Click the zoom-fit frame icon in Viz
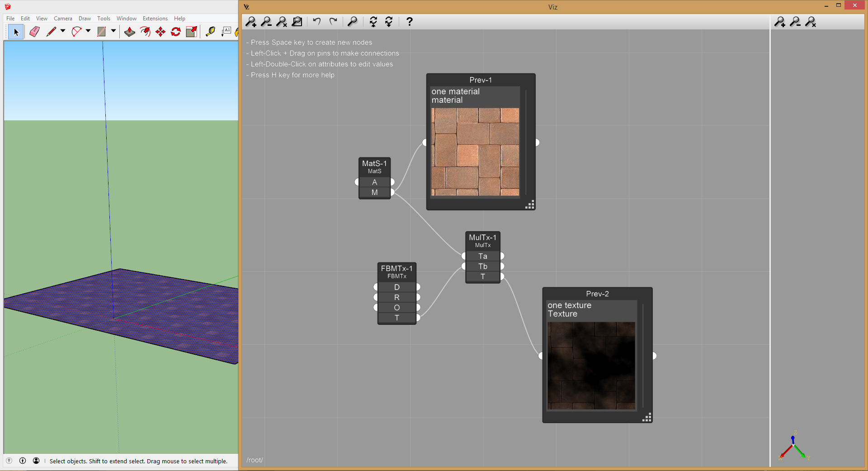The height and width of the screenshot is (471, 868). tap(297, 22)
